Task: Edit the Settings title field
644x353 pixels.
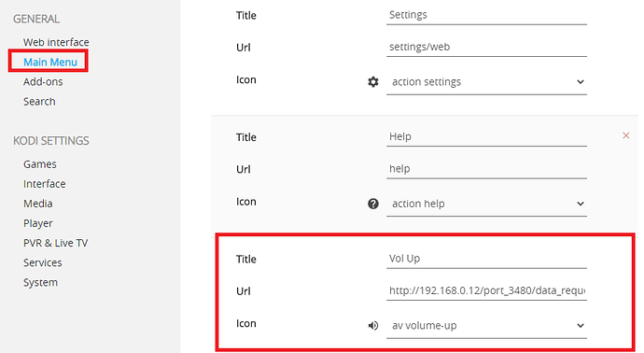Action: coord(486,15)
